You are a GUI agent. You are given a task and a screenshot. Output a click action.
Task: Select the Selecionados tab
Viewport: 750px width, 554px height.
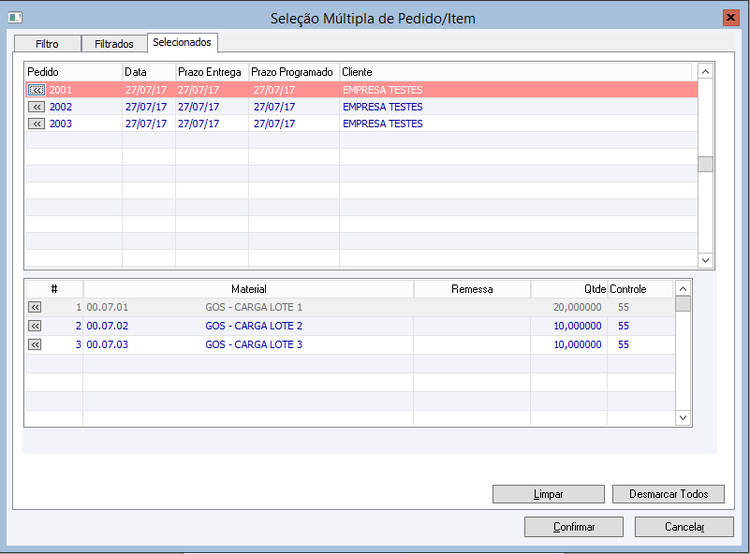(x=182, y=42)
